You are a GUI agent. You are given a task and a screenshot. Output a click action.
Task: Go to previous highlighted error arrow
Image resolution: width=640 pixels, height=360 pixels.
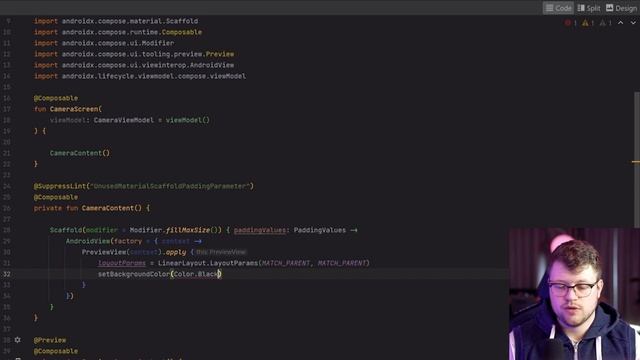(620, 23)
